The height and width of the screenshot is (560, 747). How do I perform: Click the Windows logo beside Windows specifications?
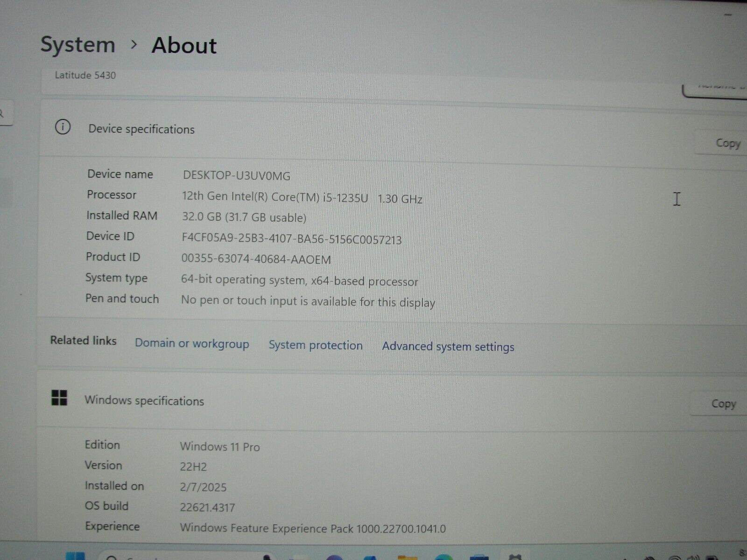59,398
